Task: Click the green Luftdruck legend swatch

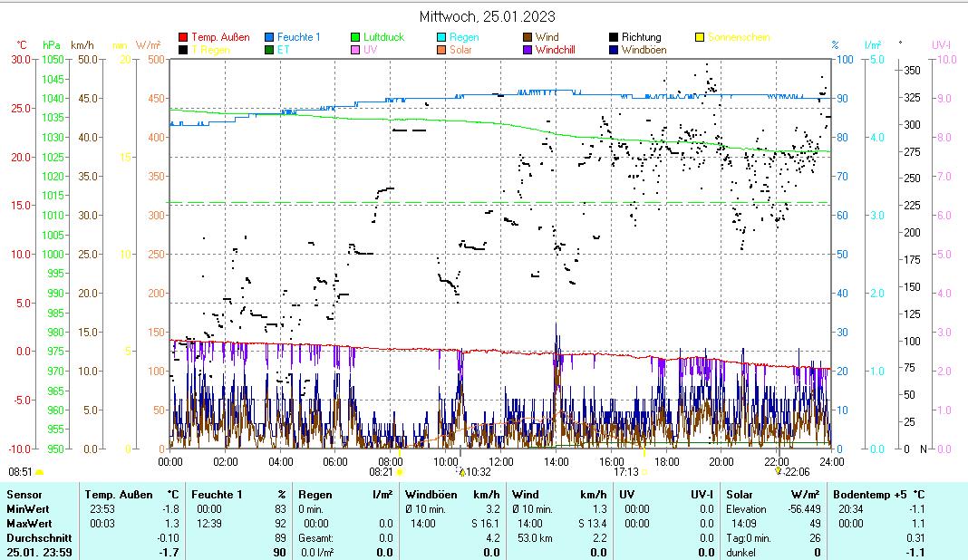Action: [355, 37]
